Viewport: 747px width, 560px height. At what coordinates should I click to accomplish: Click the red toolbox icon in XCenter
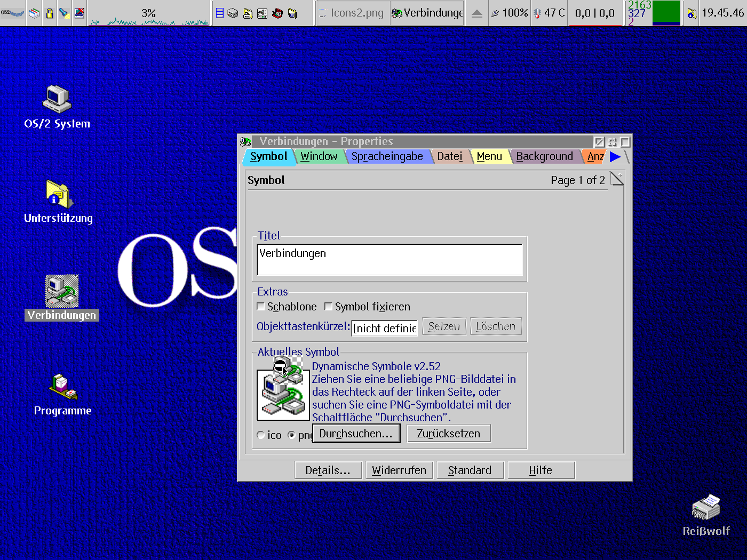coord(277,13)
